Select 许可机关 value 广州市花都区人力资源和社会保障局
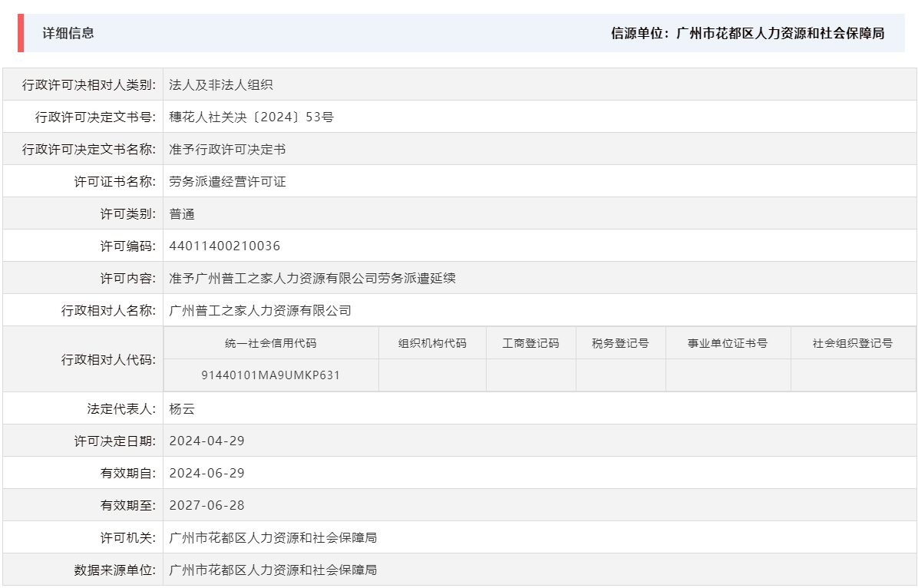This screenshot has width=918, height=588. point(272,537)
